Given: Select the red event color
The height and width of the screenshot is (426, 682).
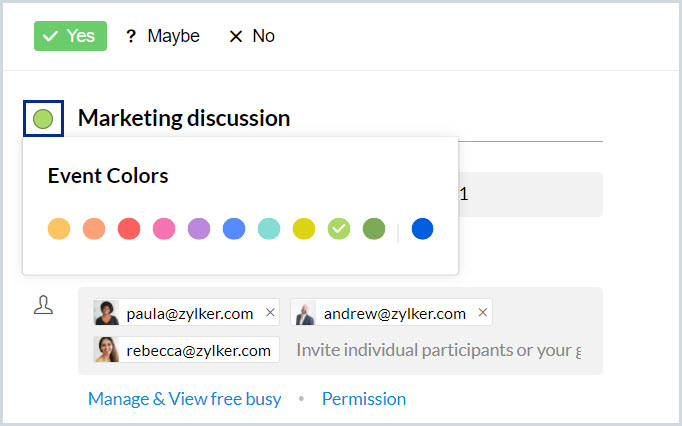Looking at the screenshot, I should point(129,229).
